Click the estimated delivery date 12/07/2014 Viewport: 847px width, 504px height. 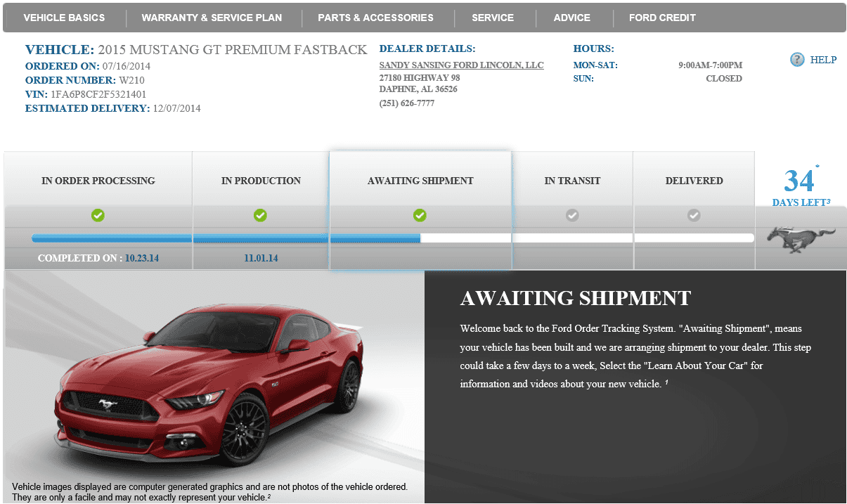[177, 108]
